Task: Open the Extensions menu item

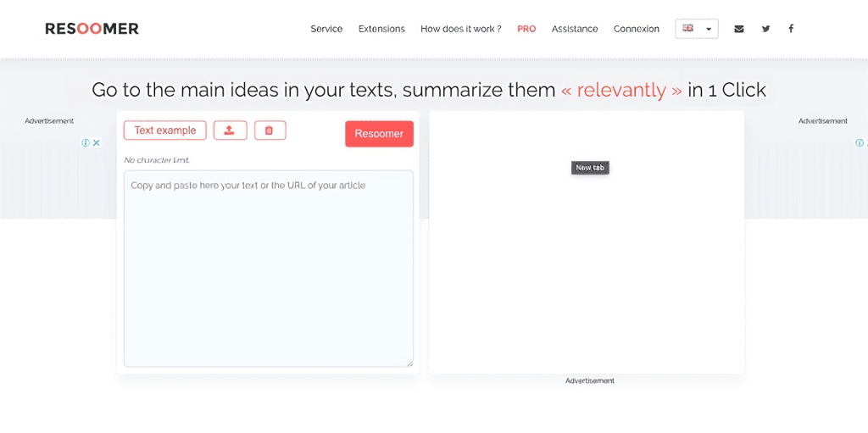Action: coord(381,29)
